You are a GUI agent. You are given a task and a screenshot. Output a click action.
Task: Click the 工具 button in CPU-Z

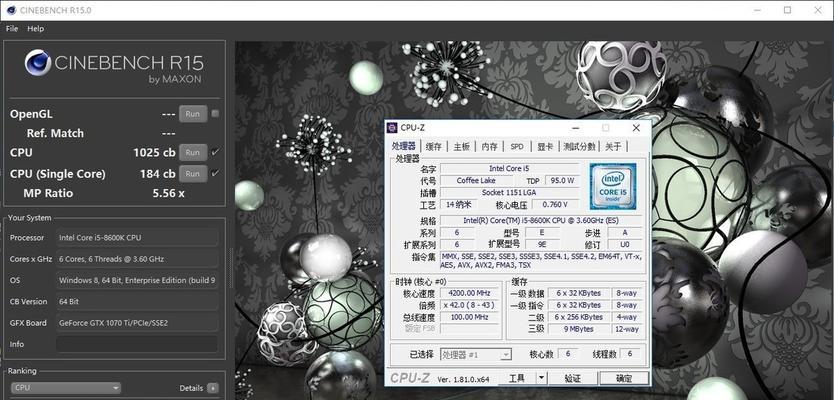518,378
